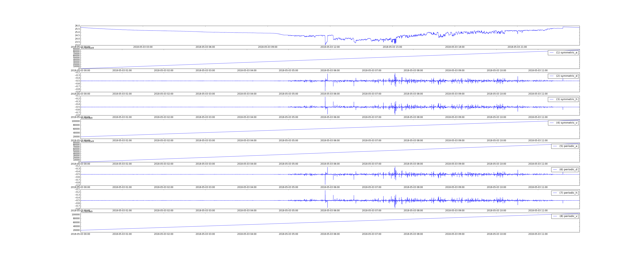Image resolution: width=644 pixels, height=258 pixels.
Task: Select the (6) periodic_d legend label
Action: [x=568, y=170]
